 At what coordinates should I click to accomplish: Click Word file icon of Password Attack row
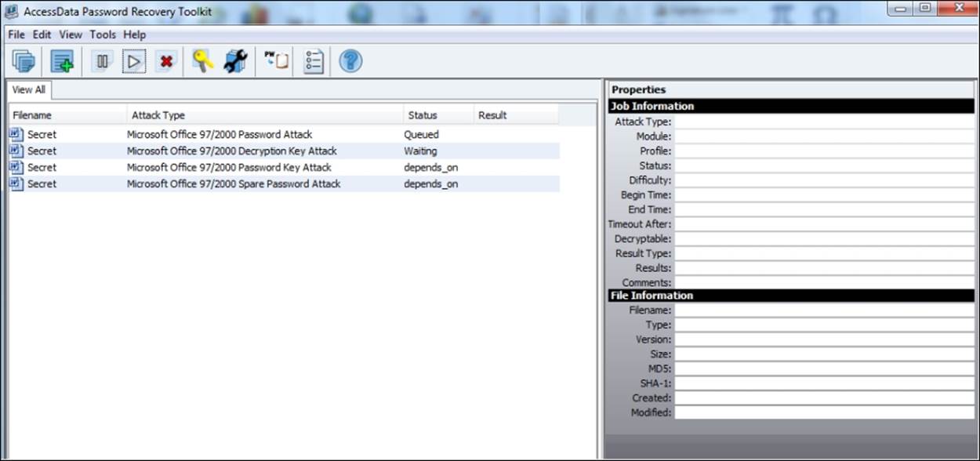click(x=16, y=134)
